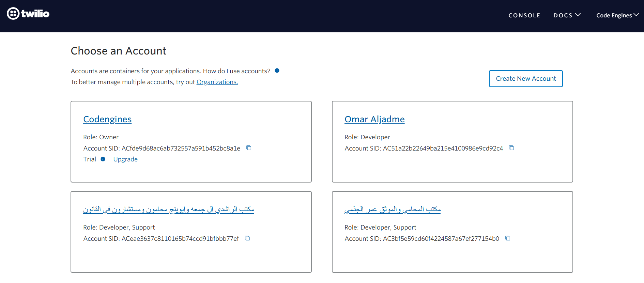Viewport: 644px width, 283px height.
Task: Click the 'Trial' label on Codengines card
Action: coord(90,159)
